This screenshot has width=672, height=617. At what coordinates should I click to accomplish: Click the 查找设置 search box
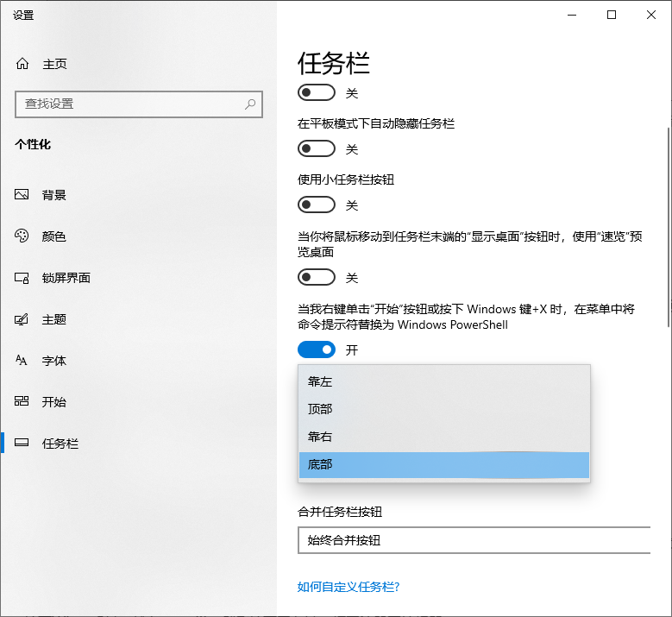(138, 104)
